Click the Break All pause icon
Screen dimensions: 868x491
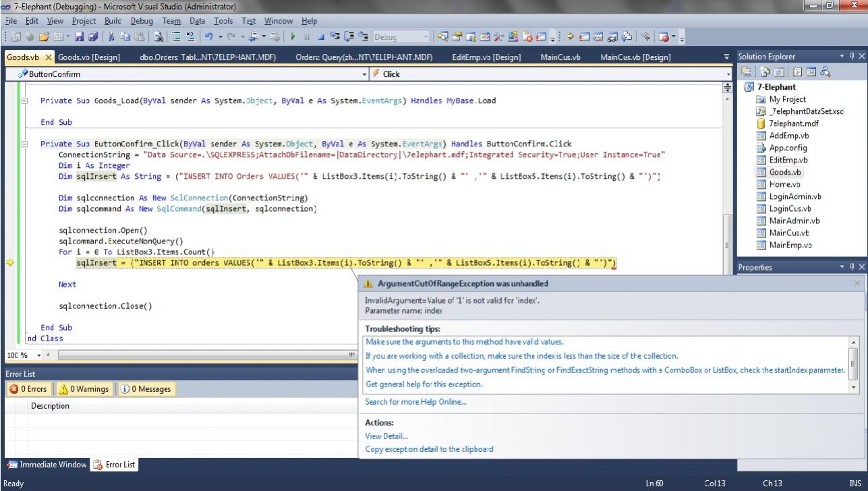coord(307,37)
